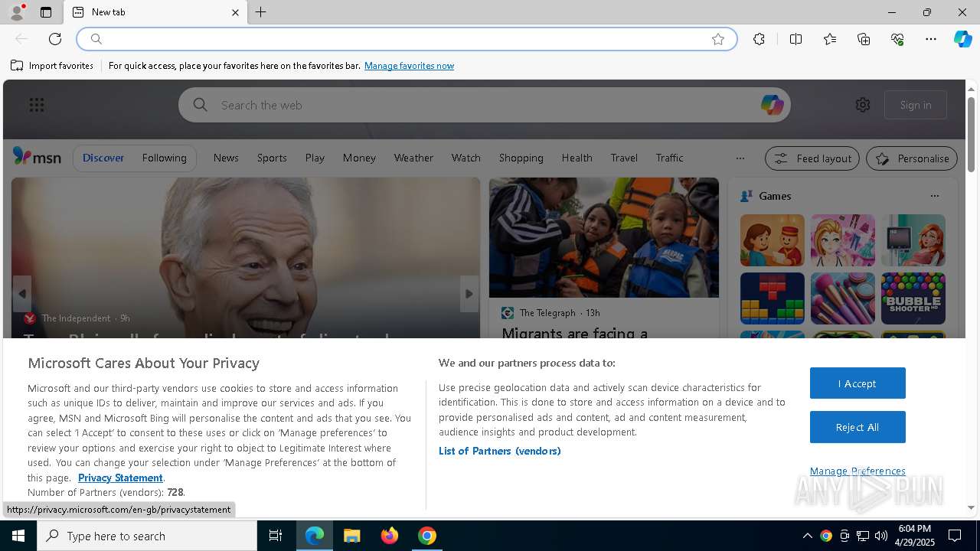Add page to favorites star icon

[718, 39]
